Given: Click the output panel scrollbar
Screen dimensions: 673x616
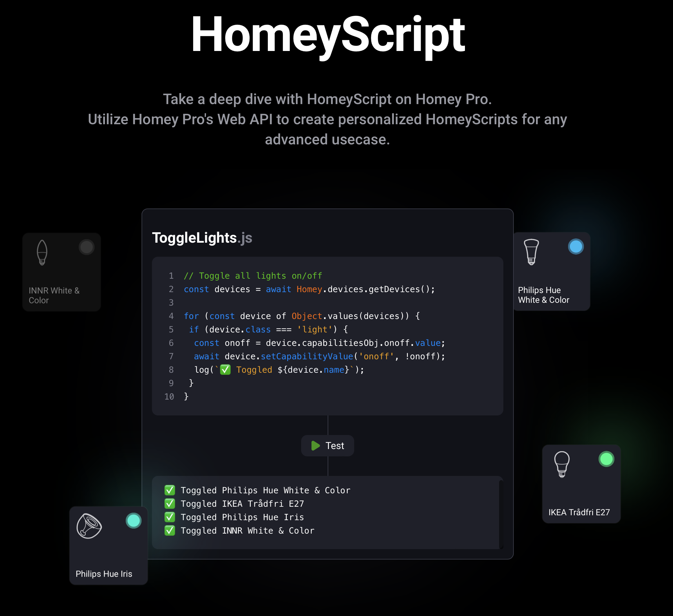Looking at the screenshot, I should click(x=501, y=514).
